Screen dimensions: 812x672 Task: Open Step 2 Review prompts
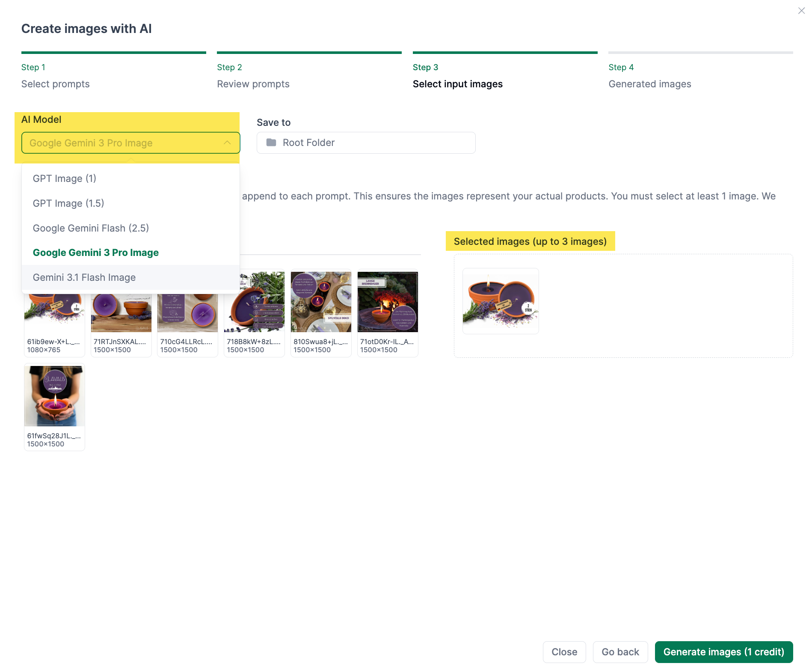(x=253, y=84)
